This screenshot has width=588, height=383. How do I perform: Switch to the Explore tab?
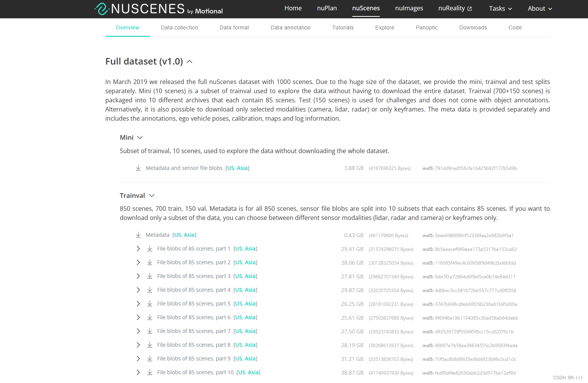click(385, 27)
